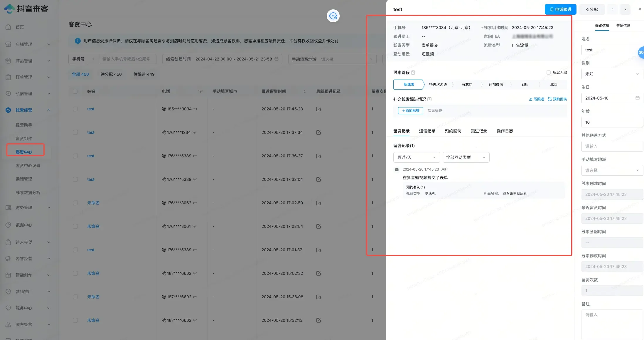Go to previous lead with left arrow
Viewport: 644px width, 340px height.
(x=612, y=9)
